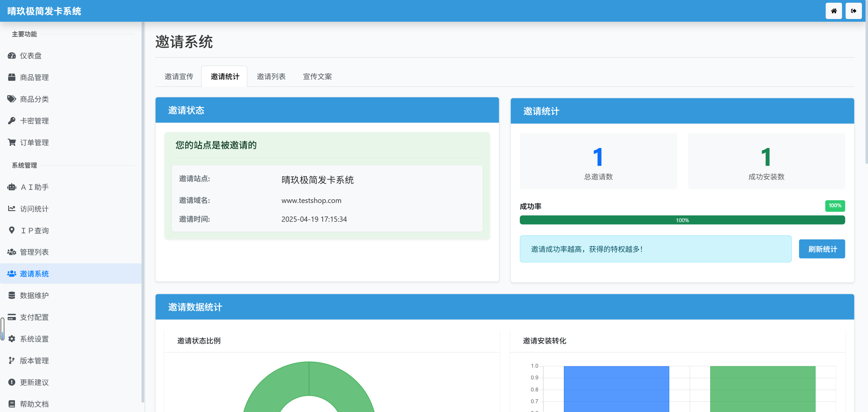868x412 pixels.
Task: Click the green 100% success rate progress bar
Action: [x=682, y=220]
